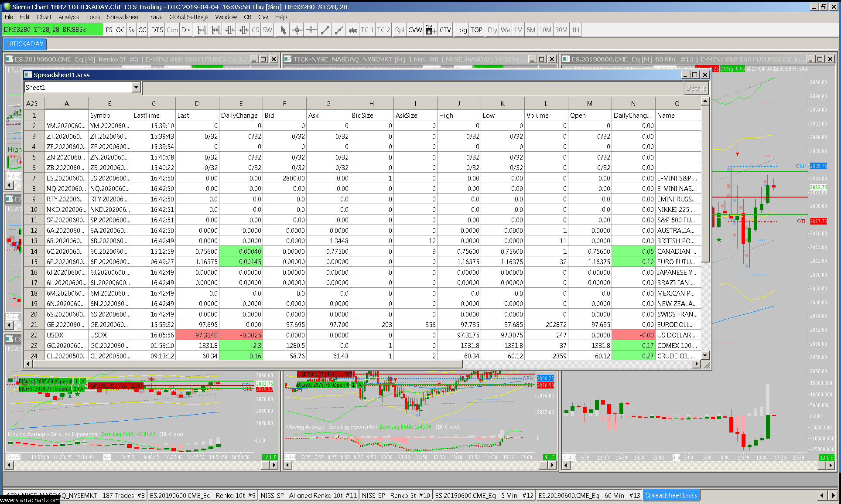Activate the chart values crosshair tool
Image resolution: width=841 pixels, height=504 pixels.
point(297,30)
